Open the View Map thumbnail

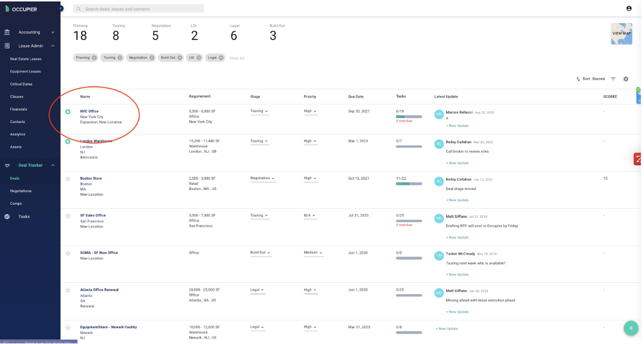(x=621, y=33)
